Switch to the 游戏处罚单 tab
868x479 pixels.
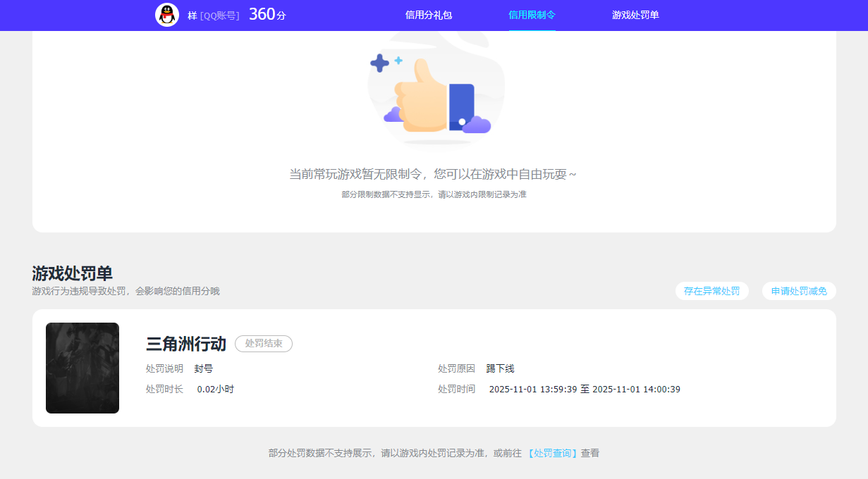[x=635, y=15]
